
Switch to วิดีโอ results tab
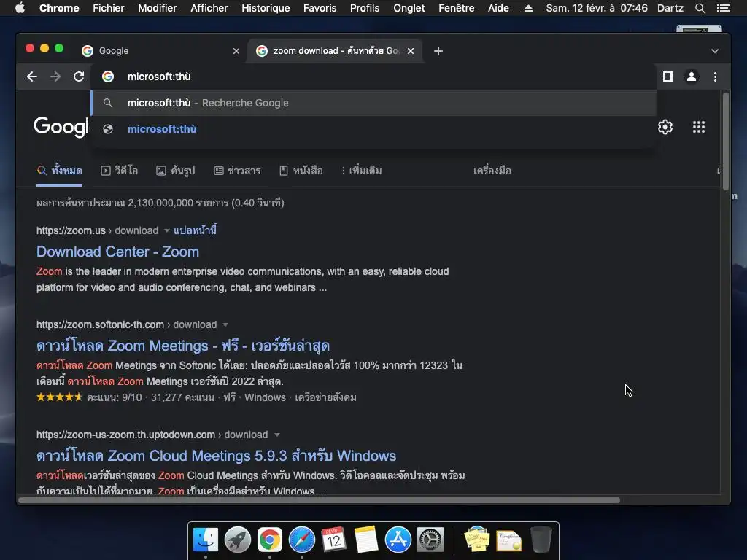tap(119, 171)
